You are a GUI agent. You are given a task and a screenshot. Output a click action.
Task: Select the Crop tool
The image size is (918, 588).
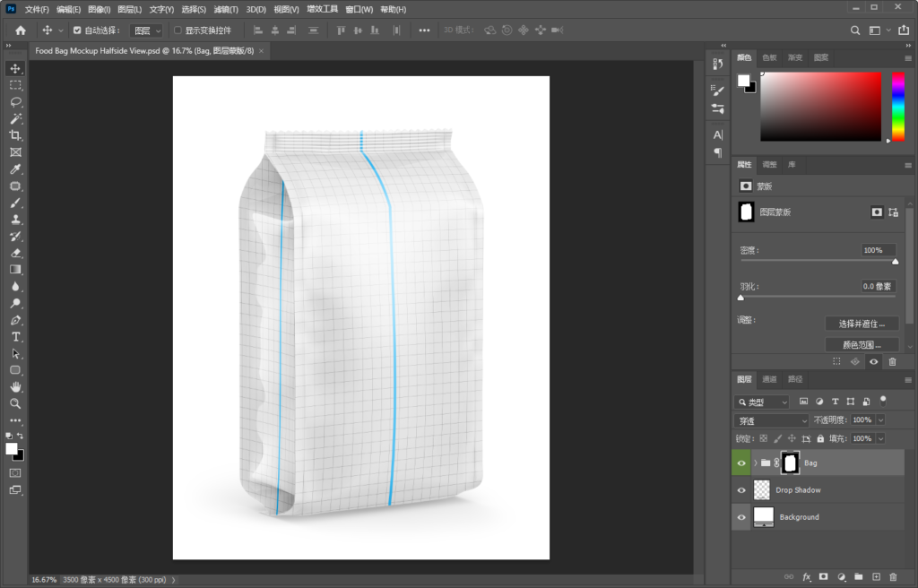pos(16,135)
